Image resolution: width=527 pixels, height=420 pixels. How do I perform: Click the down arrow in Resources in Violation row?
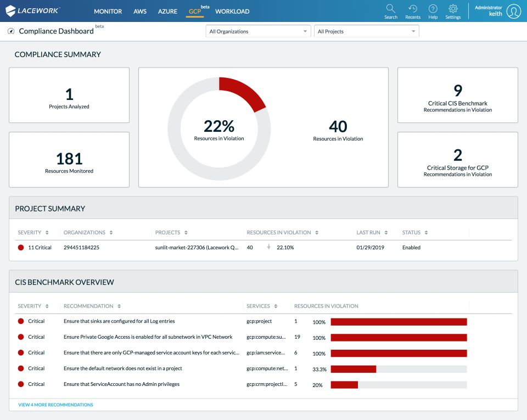(x=268, y=247)
